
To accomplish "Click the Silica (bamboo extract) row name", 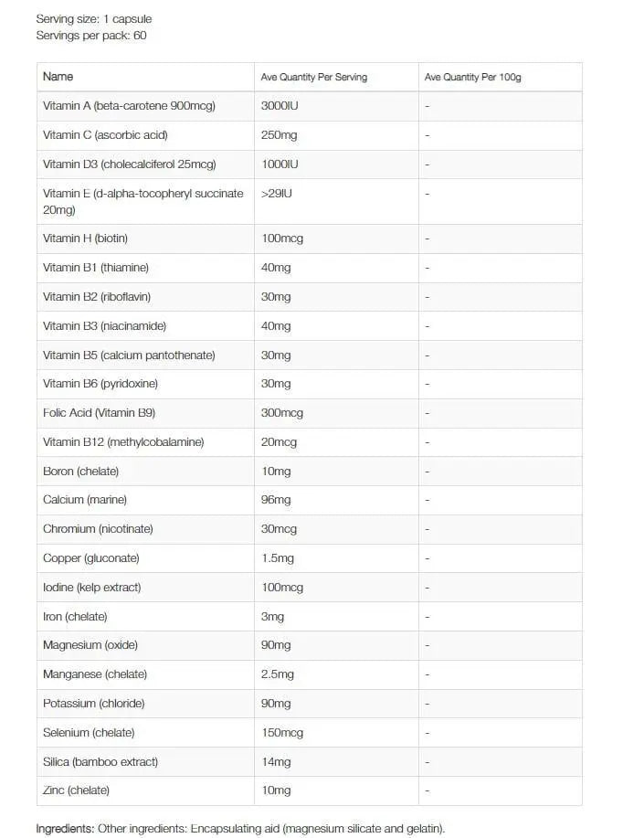I will pos(100,762).
